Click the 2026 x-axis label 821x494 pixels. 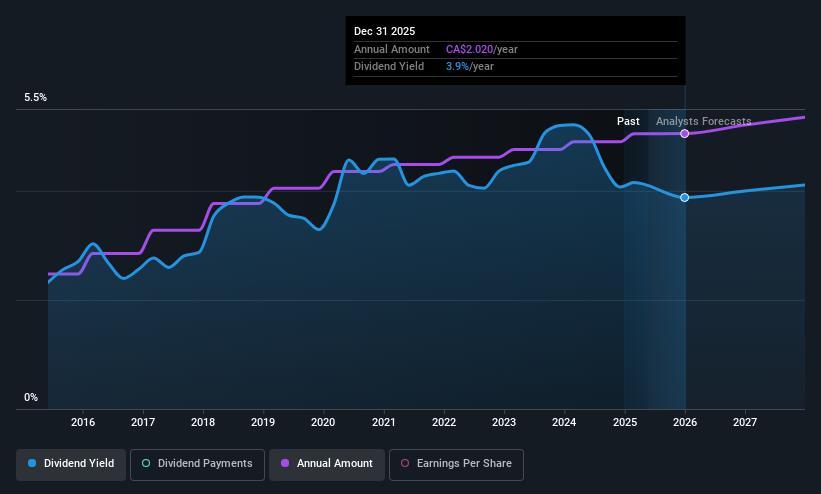tap(685, 422)
